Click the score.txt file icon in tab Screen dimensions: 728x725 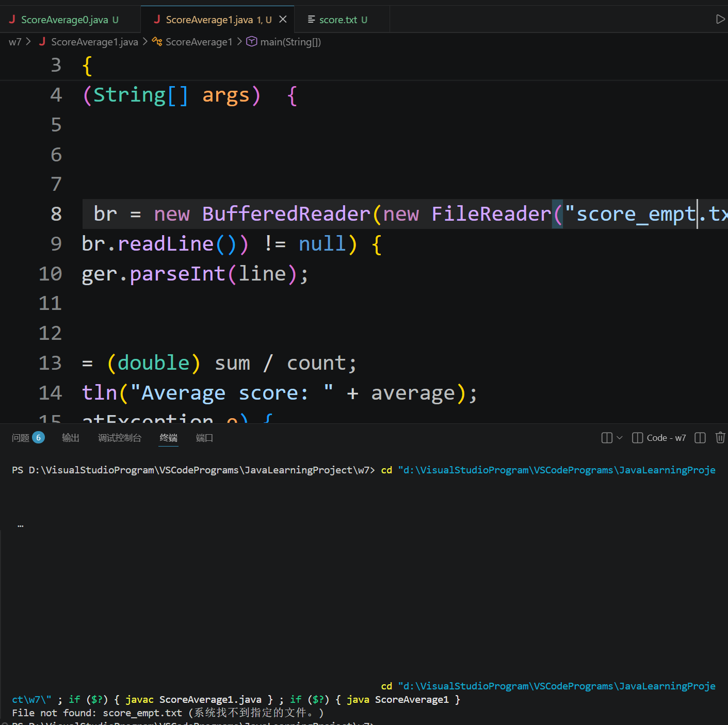coord(311,20)
